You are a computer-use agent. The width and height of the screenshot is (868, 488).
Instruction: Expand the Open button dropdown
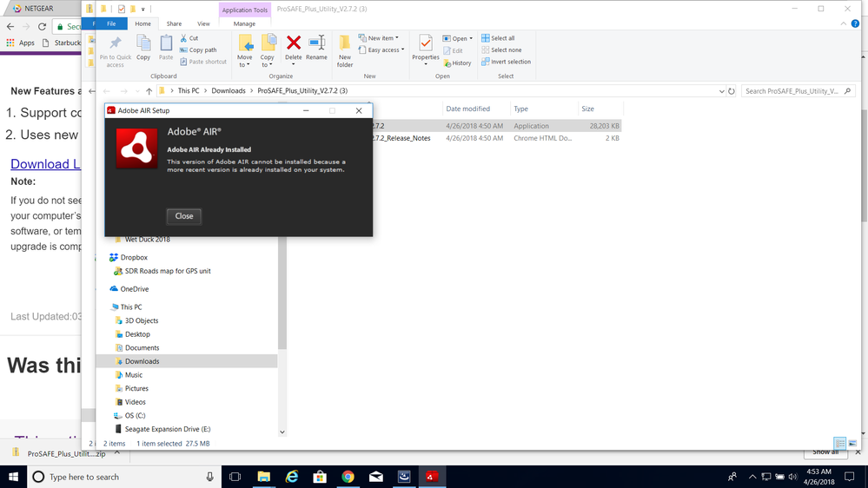tap(471, 39)
